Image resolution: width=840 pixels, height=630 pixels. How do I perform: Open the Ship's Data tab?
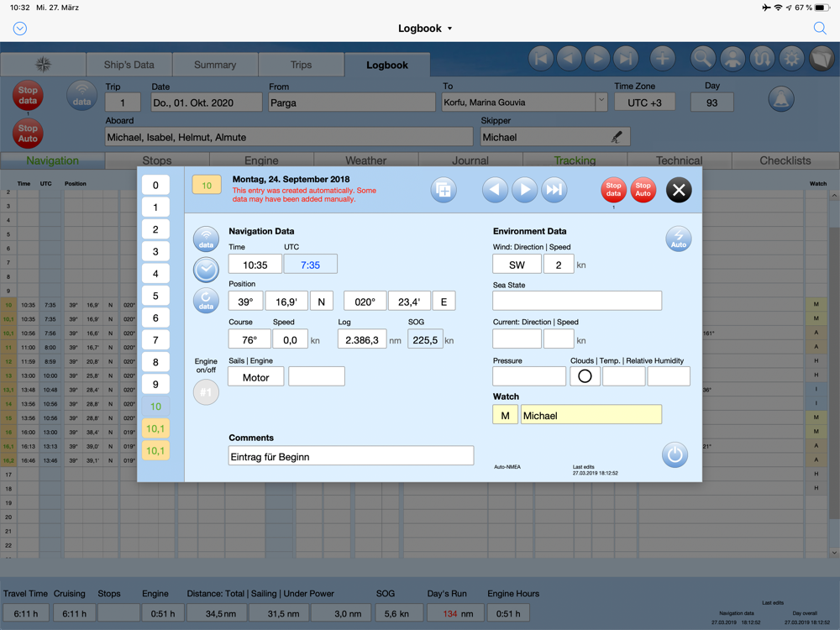(129, 65)
